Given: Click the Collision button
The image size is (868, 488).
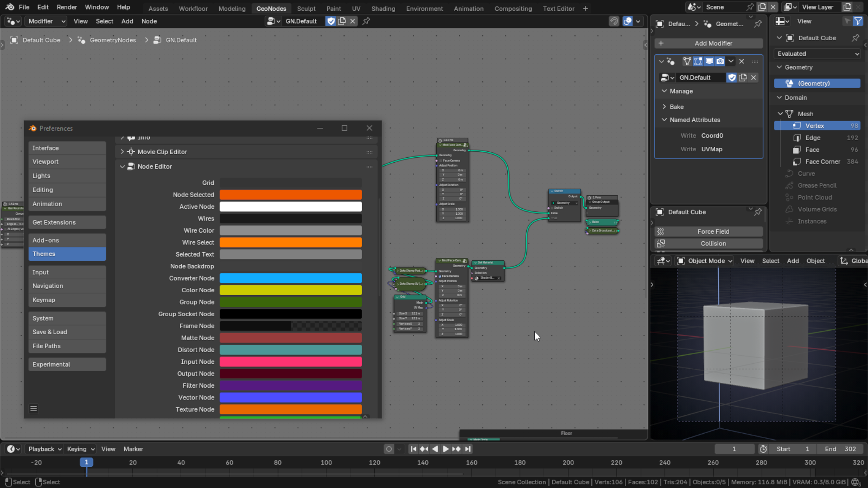Looking at the screenshot, I should pos(708,244).
